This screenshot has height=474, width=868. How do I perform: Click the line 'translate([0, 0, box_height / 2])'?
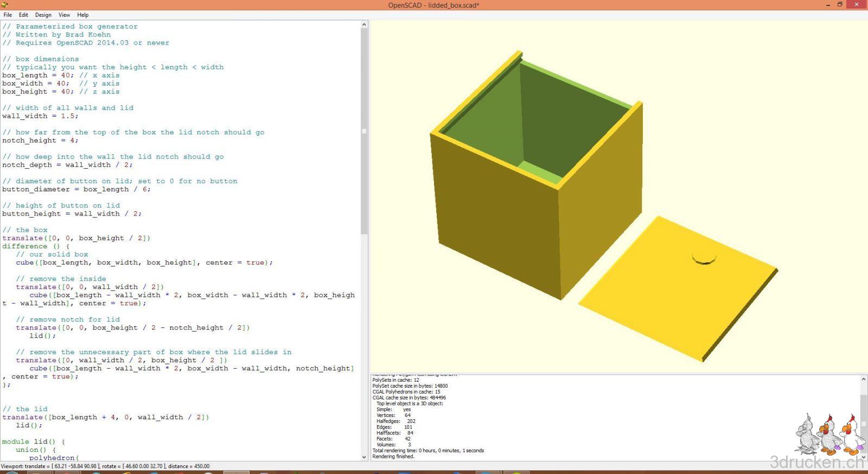click(76, 238)
